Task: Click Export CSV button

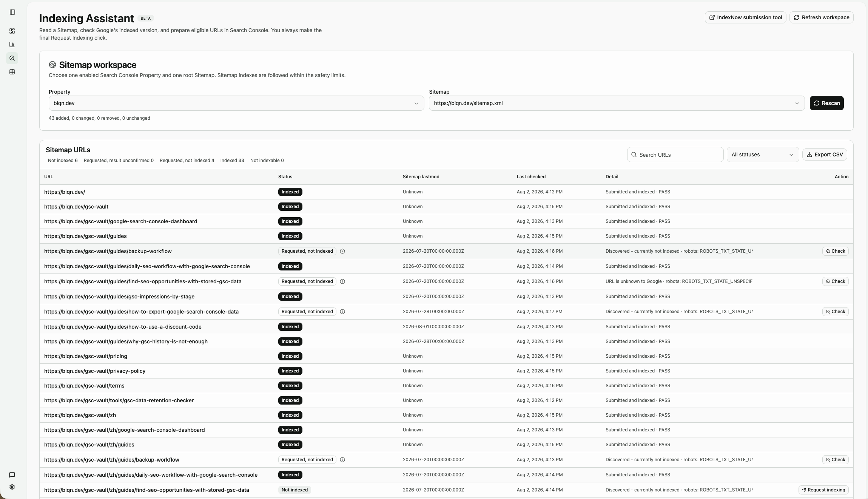Action: (x=825, y=154)
